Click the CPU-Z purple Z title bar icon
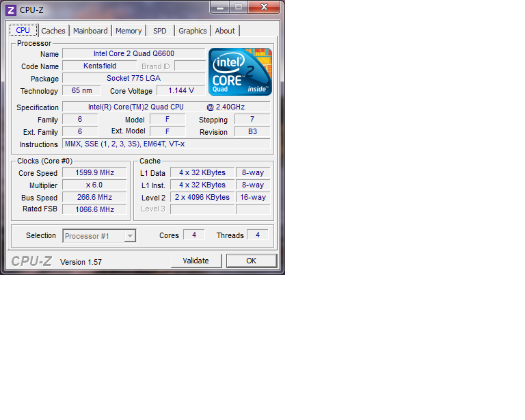525x420 pixels. [x=11, y=10]
